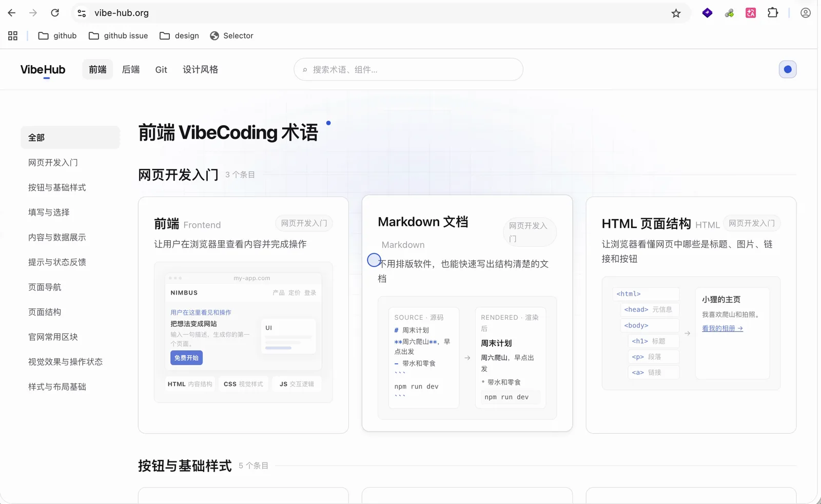Click the RENDERED · 渲染后 panel label
Viewport: 821px width, 504px height.
510,323
